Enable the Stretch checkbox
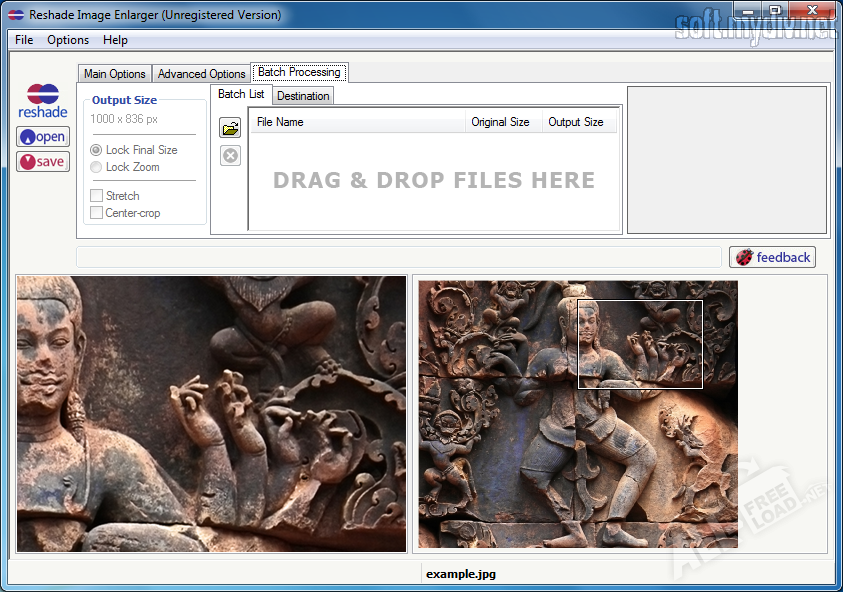This screenshot has width=843, height=592. point(97,196)
